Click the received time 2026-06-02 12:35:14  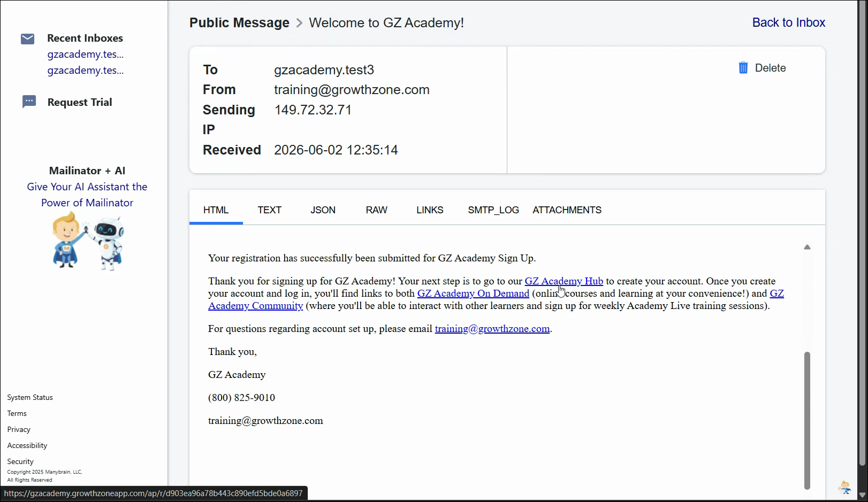(x=336, y=150)
